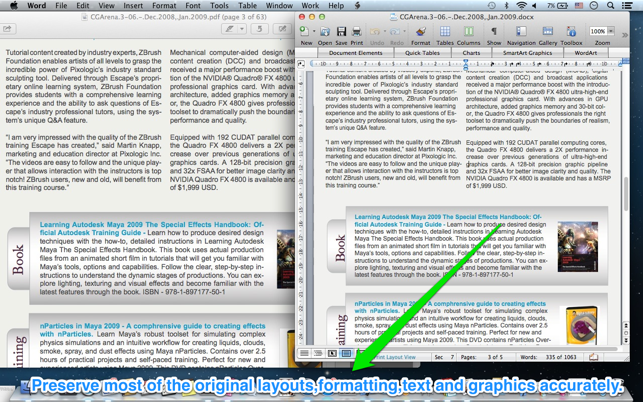Click Previous page double-arrow button
This screenshot has width=643, height=402.
tap(626, 325)
